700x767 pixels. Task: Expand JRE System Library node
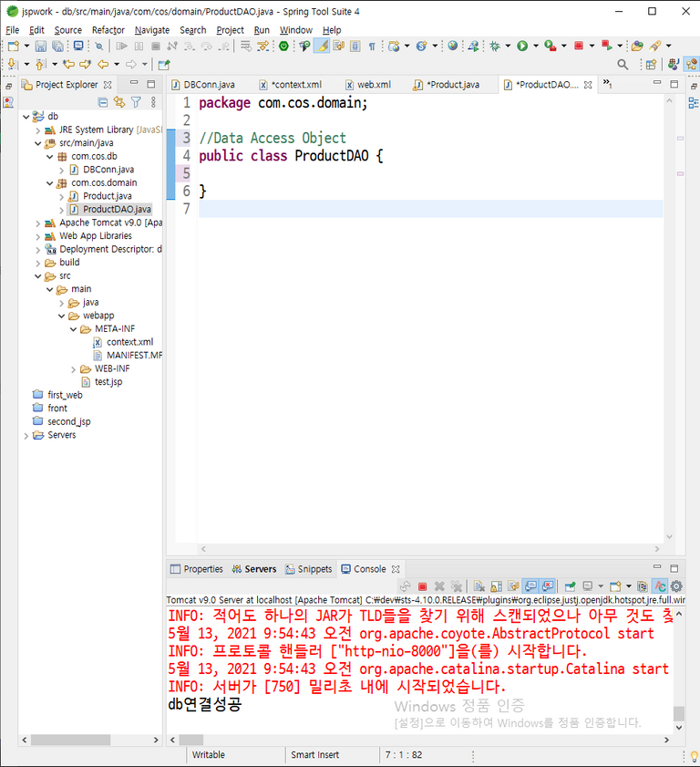pyautogui.click(x=37, y=130)
